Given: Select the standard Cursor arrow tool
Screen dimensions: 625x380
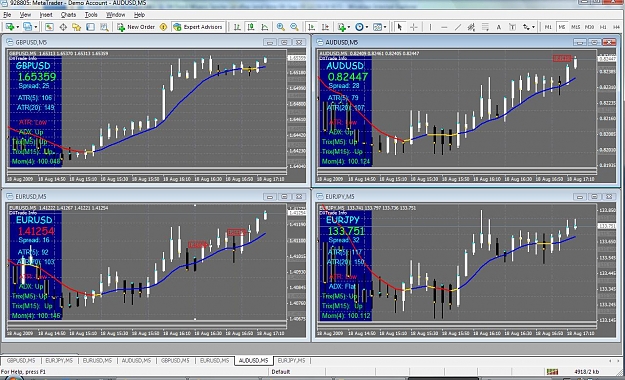Looking at the screenshot, I should click(399, 27).
